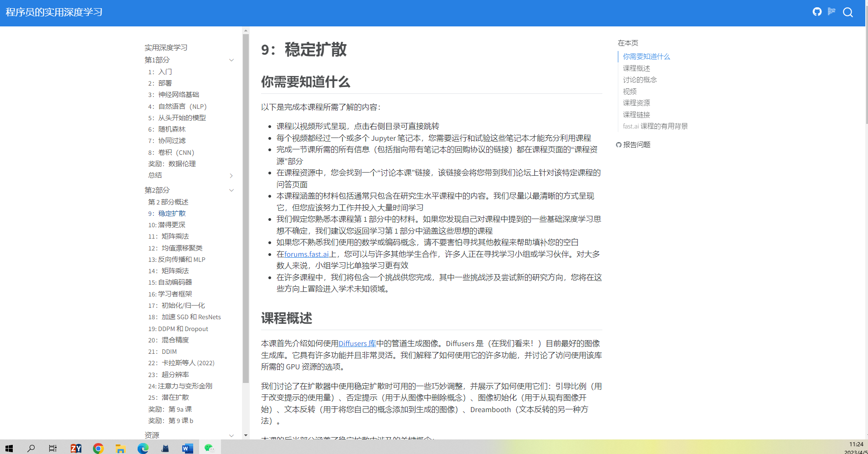Open lesson 16: 学习者框架
Viewport: 868px width, 454px height.
(170, 294)
